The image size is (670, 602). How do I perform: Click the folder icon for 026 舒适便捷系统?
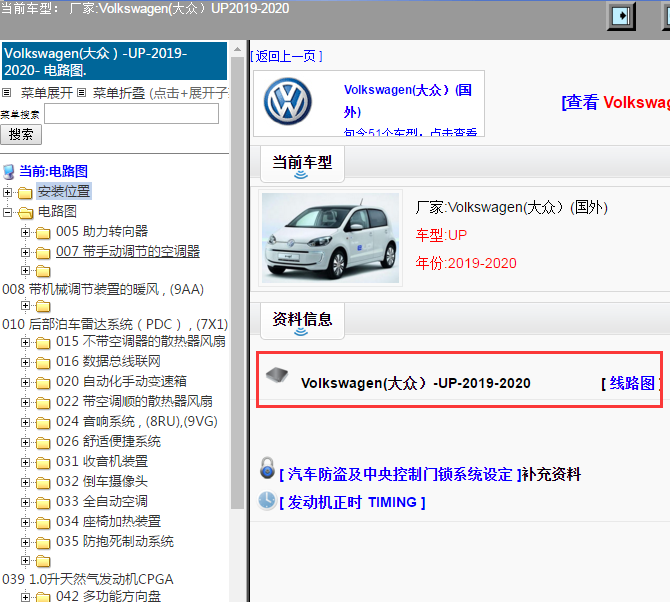[43, 443]
